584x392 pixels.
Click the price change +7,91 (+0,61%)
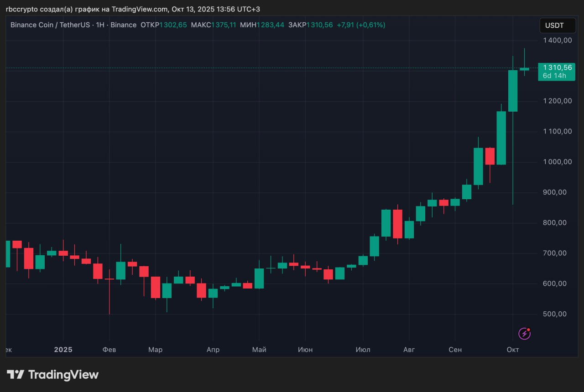[361, 25]
